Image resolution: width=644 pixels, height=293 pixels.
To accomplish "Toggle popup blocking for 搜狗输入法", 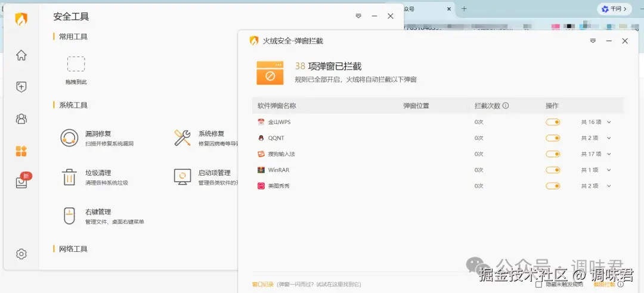I will [553, 154].
